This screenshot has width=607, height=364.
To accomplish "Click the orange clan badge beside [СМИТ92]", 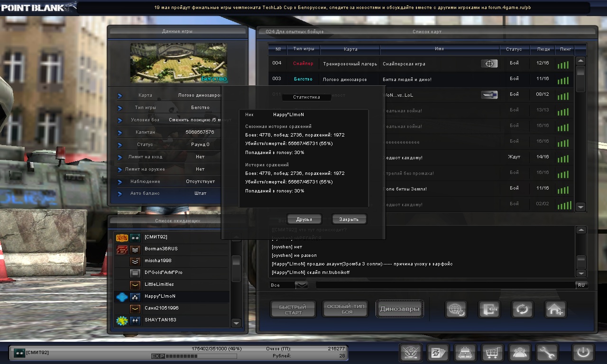I will 122,237.
